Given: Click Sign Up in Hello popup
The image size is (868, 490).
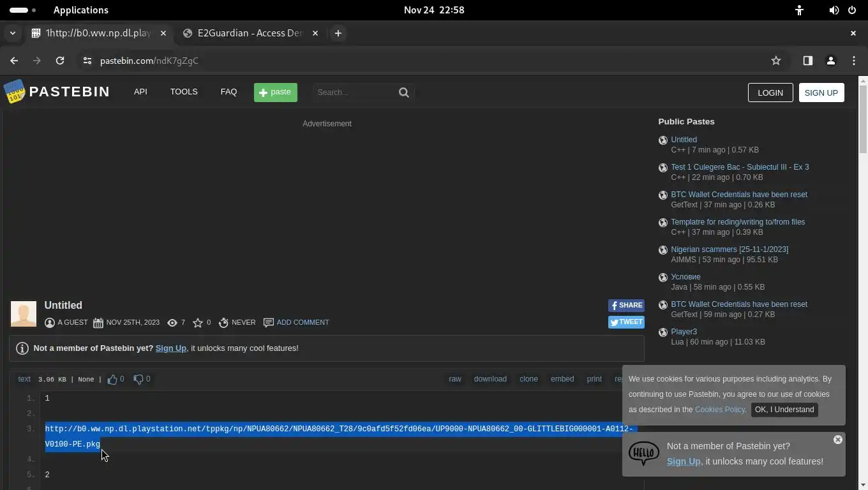Looking at the screenshot, I should click(684, 461).
